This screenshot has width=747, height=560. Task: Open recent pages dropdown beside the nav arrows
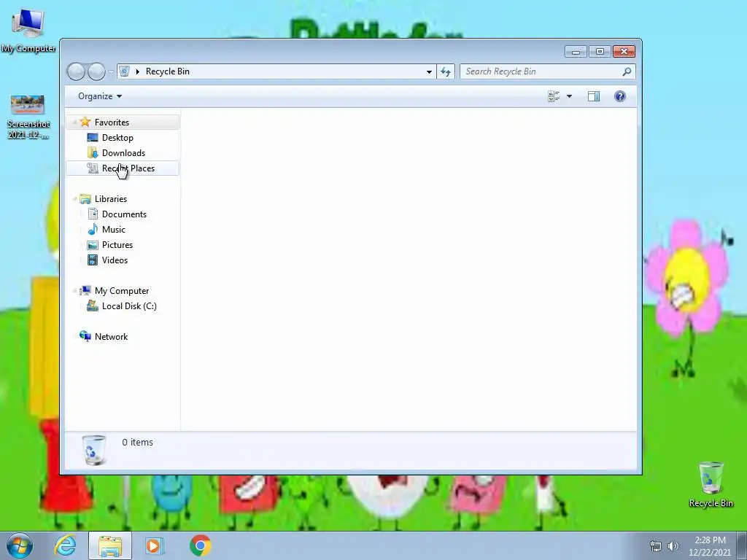click(x=111, y=72)
